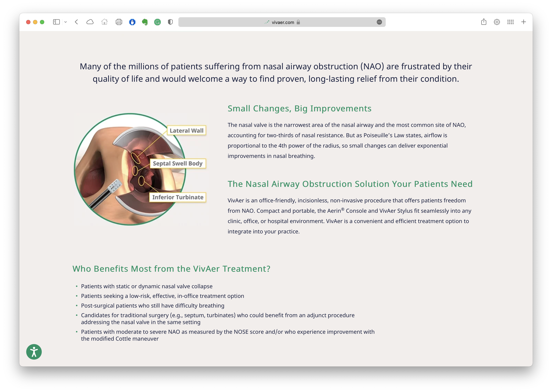
Task: Go back to the previous page
Action: point(77,22)
